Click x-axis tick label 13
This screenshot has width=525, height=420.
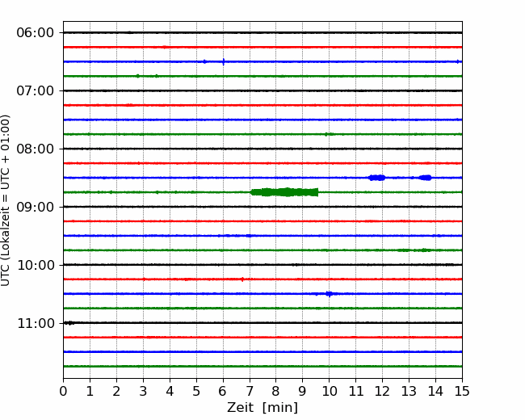click(409, 391)
